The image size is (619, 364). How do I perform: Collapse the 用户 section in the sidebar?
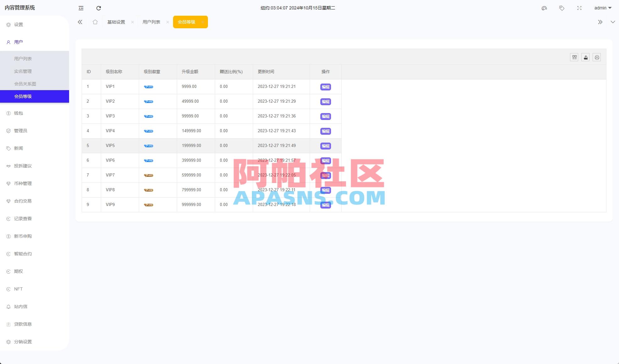[x=18, y=42]
